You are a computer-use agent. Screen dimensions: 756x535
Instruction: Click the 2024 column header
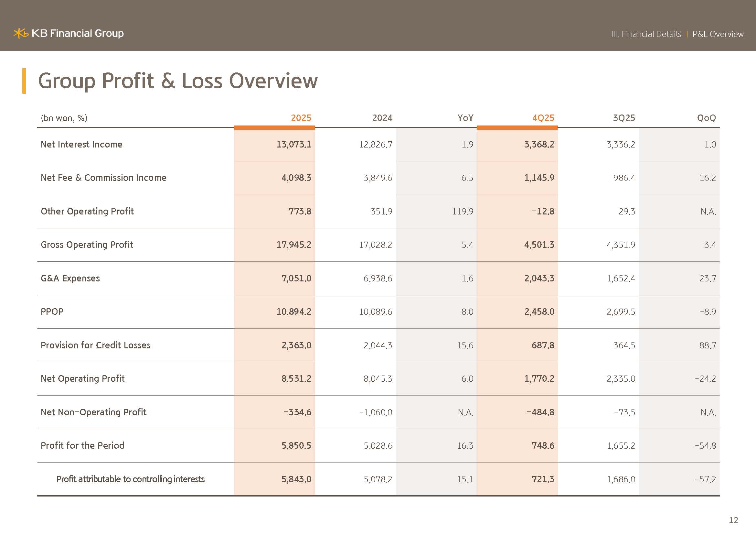[382, 118]
